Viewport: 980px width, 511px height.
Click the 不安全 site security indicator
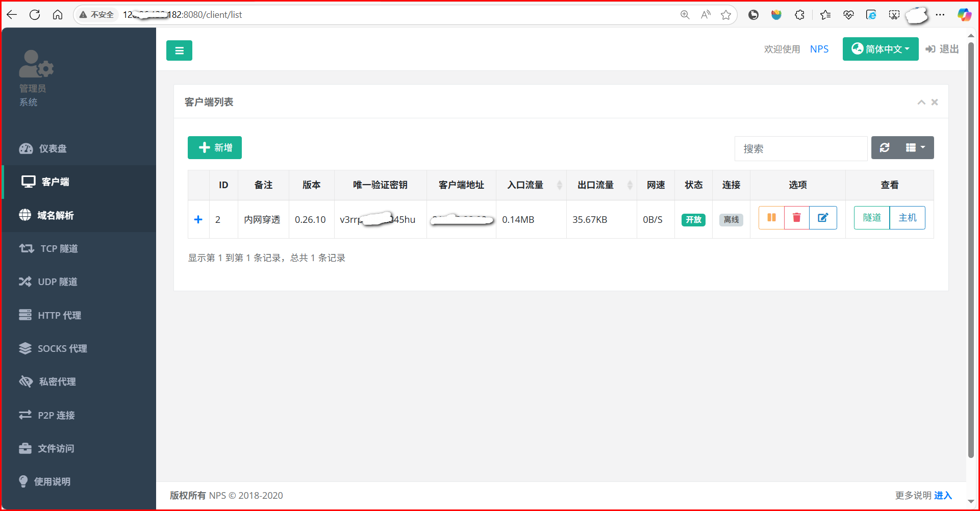point(97,15)
